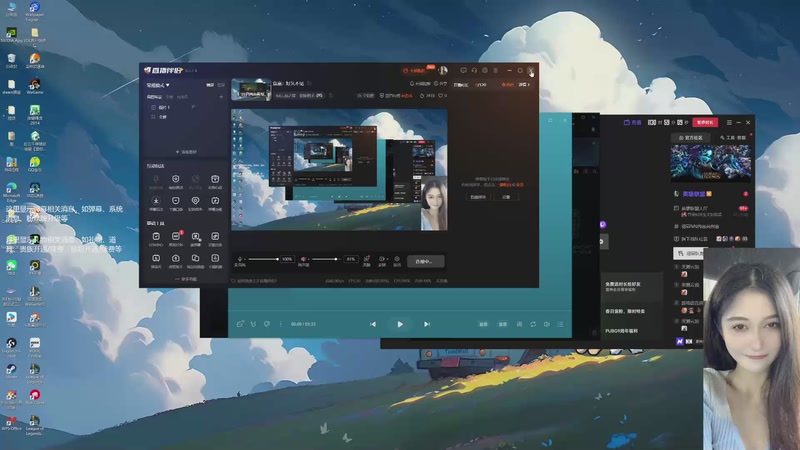Click the edit icon beside the stream title
Viewport: 800px width, 450px height.
pyautogui.click(x=309, y=83)
